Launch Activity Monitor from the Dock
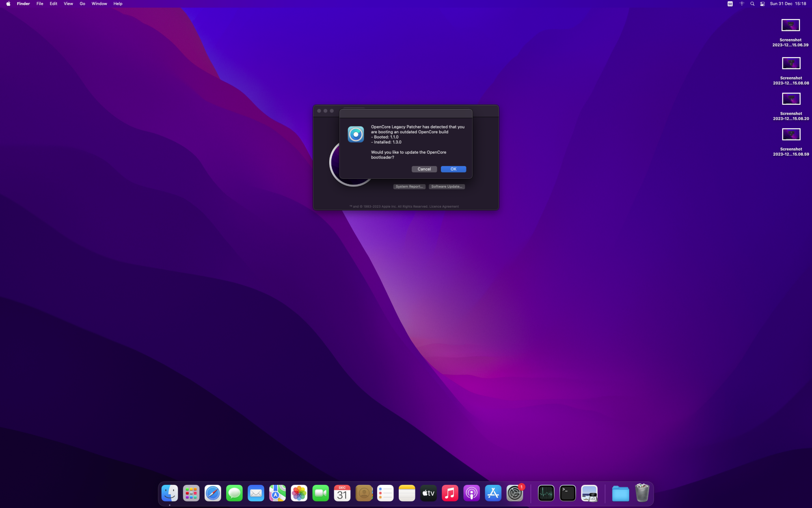Screen dimensions: 812x508 coord(546,493)
